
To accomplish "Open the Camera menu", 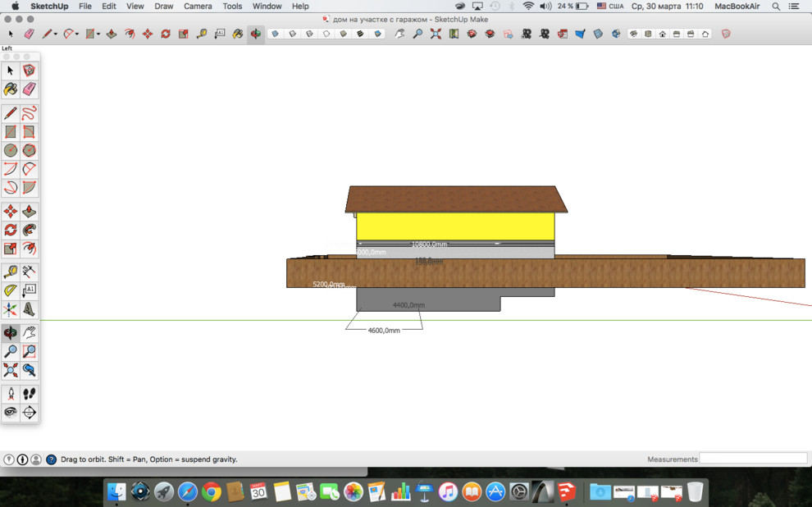I will (x=198, y=6).
